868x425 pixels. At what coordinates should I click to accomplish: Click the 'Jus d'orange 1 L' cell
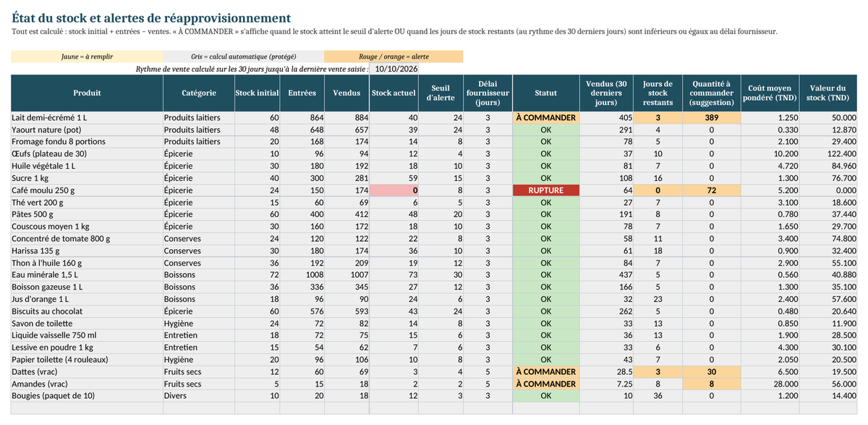tap(87, 299)
